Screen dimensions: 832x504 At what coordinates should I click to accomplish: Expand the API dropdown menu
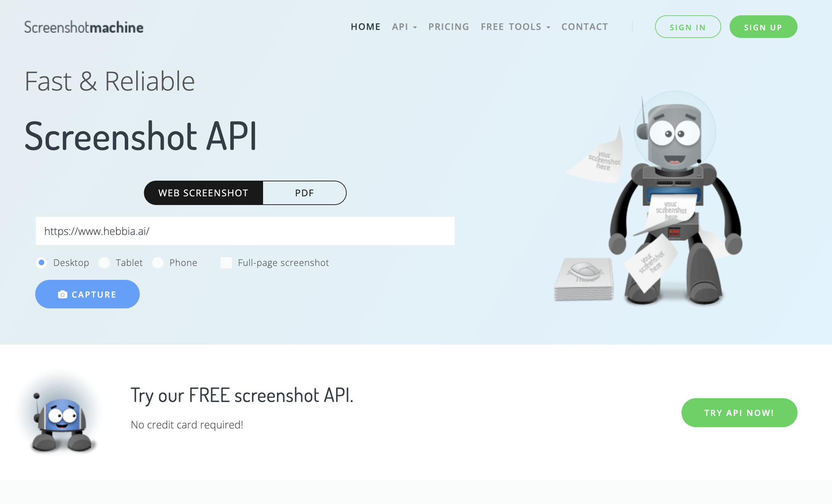coord(404,27)
